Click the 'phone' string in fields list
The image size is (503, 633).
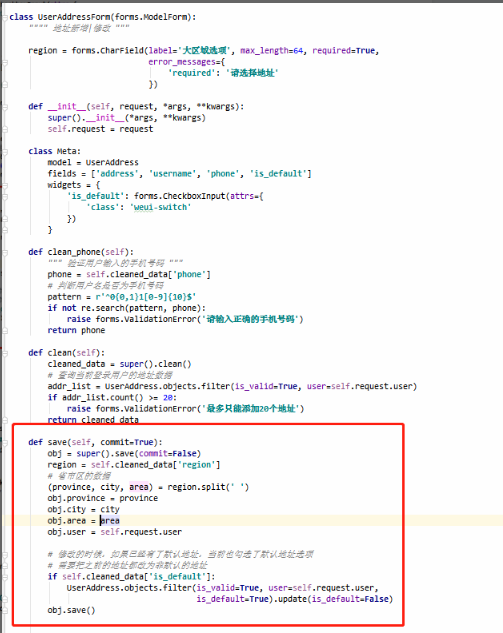tap(223, 174)
